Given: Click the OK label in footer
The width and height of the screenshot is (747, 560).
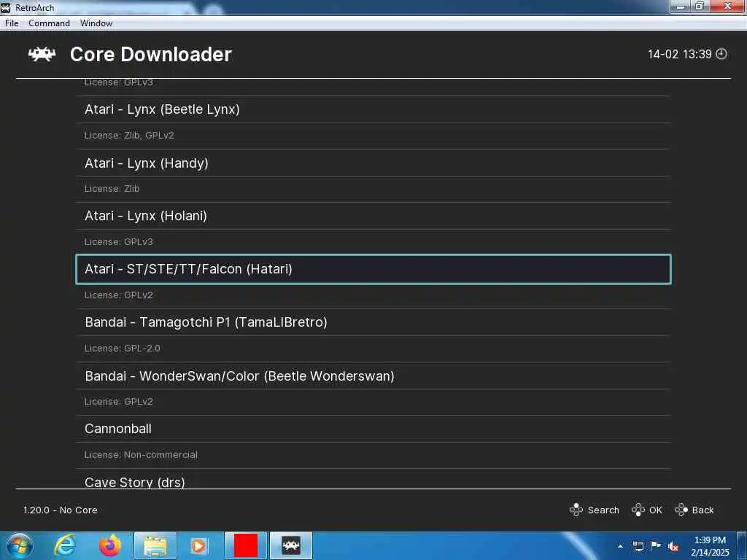Looking at the screenshot, I should tap(656, 510).
